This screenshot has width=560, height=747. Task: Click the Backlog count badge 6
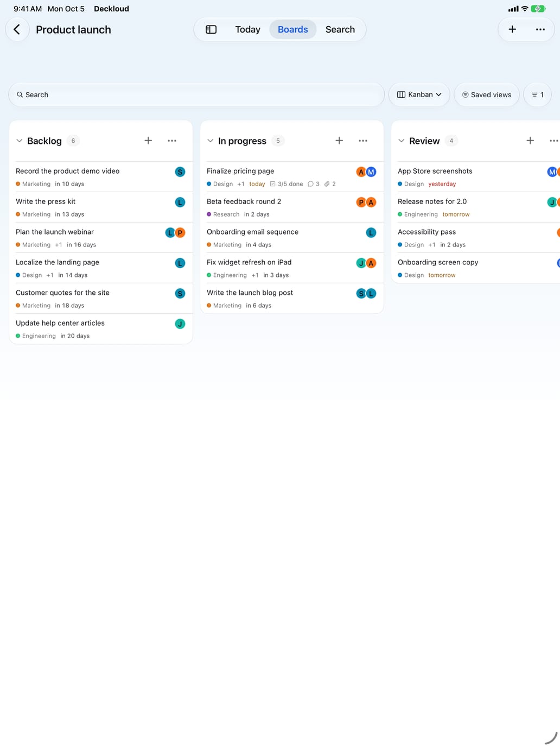point(73,141)
